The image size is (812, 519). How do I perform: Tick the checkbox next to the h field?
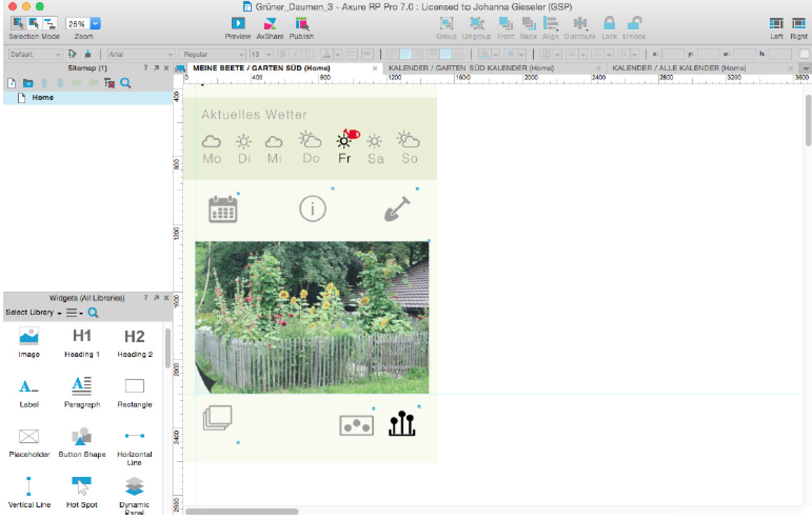tap(804, 54)
